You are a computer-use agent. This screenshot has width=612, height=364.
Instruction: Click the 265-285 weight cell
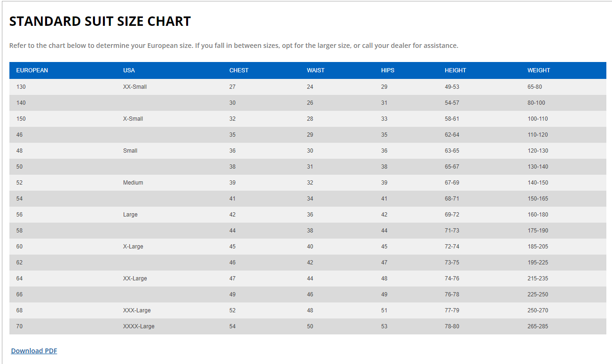538,326
